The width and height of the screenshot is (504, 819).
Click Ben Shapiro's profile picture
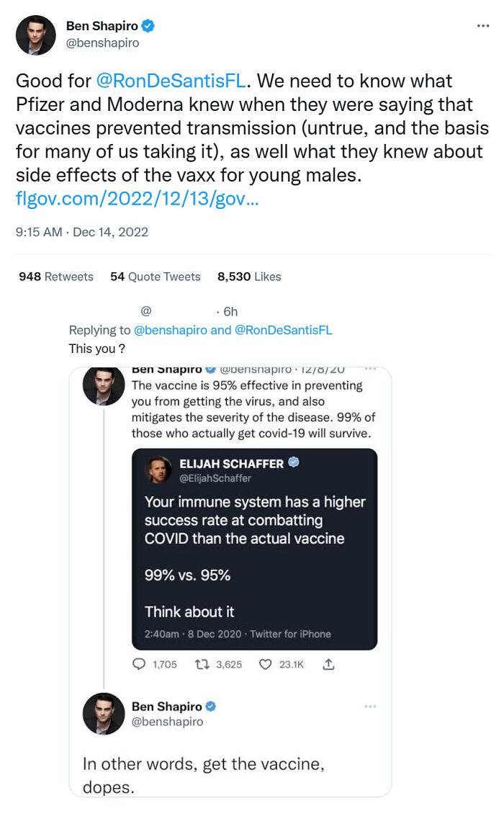[x=35, y=35]
